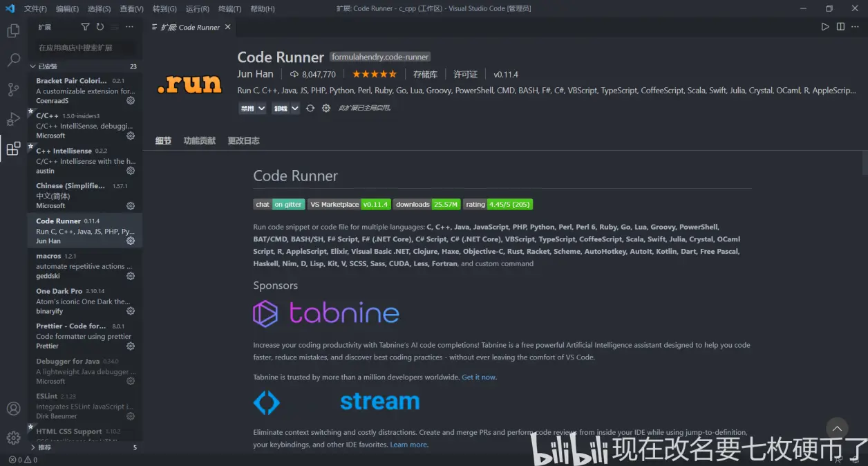Split the editor with the layout icon

[840, 27]
